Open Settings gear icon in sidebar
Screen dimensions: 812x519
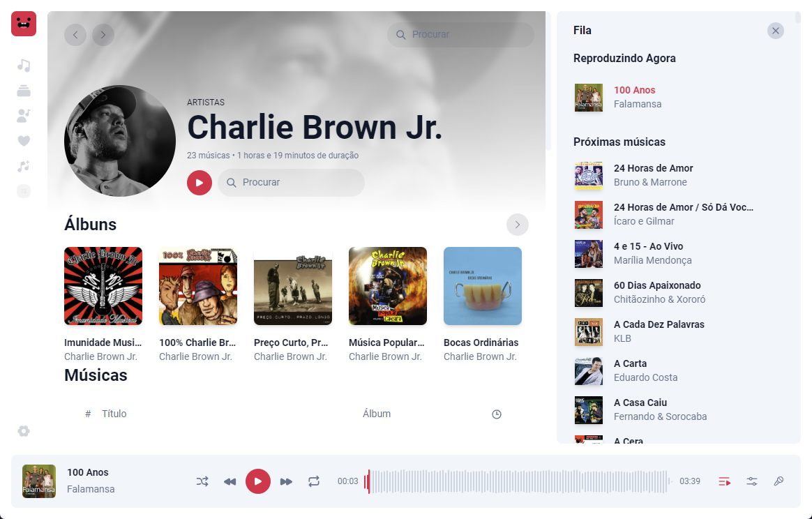click(x=24, y=431)
